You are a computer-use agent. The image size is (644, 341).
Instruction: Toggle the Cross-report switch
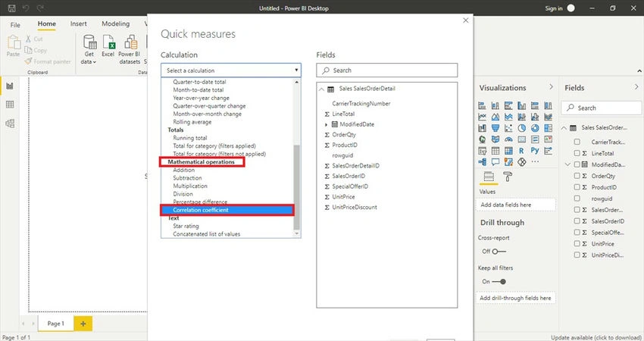[x=499, y=252]
